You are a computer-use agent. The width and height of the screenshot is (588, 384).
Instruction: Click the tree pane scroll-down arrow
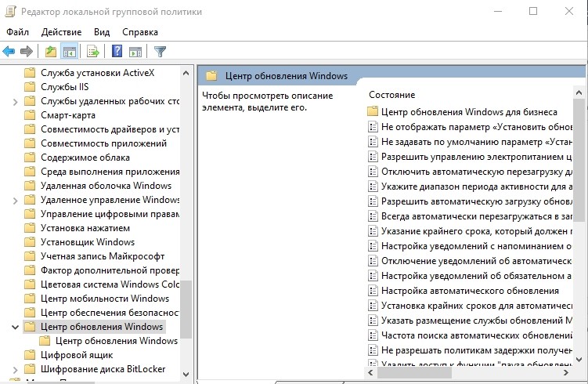[186, 375]
